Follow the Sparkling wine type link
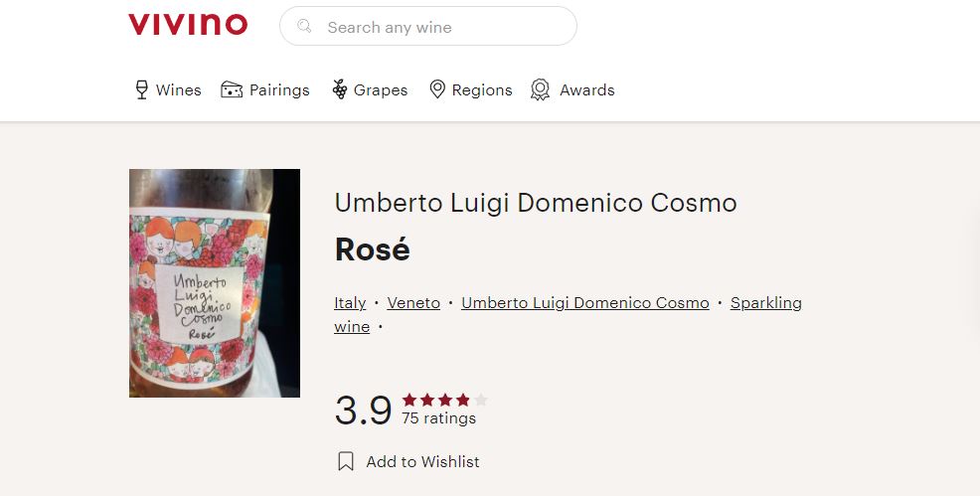 tap(765, 303)
